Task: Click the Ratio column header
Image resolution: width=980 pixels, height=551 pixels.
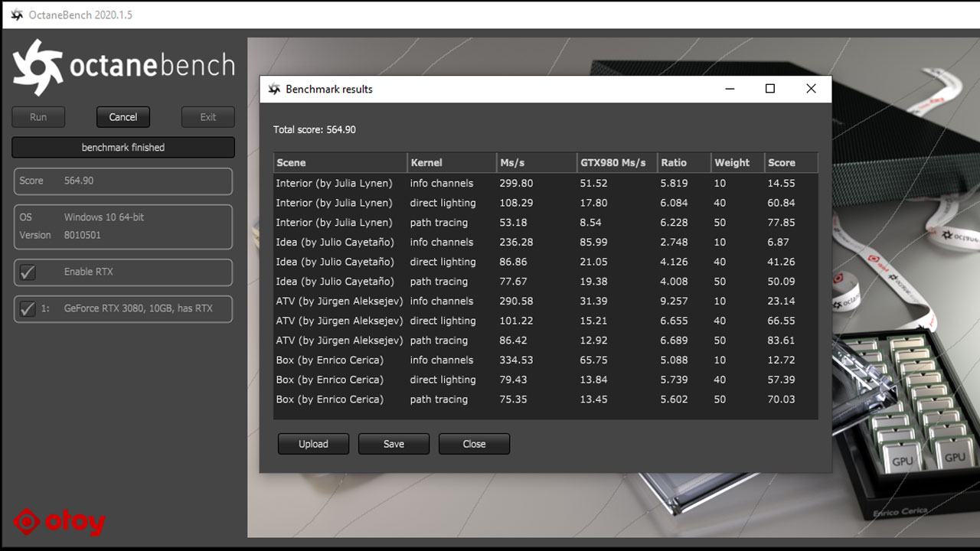Action: (x=684, y=162)
